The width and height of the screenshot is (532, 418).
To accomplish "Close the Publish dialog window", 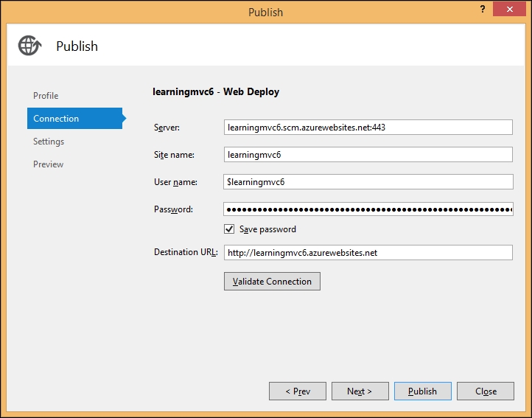I will (509, 9).
